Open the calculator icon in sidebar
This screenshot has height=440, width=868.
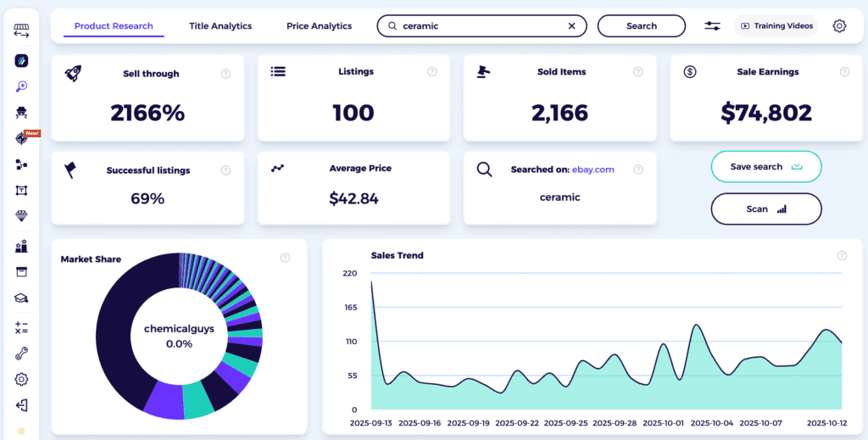tap(21, 327)
